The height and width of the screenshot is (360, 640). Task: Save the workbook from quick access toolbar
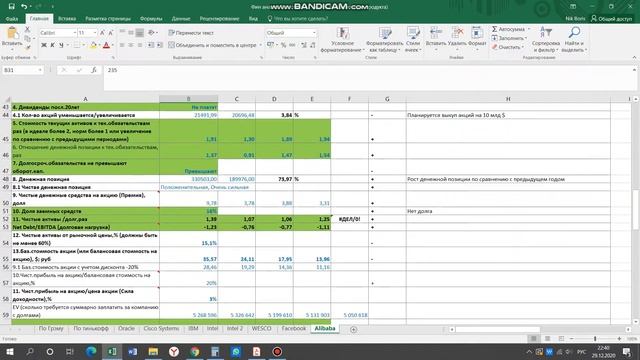coord(11,7)
